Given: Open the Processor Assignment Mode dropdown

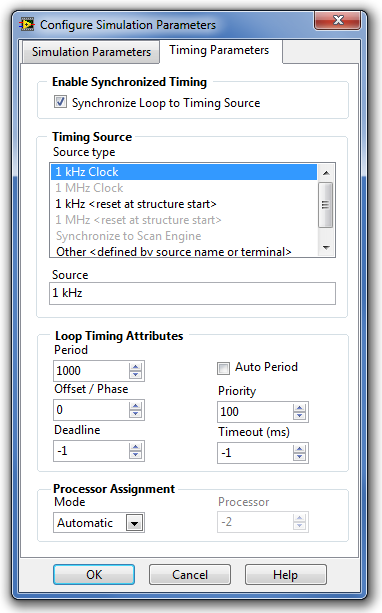Looking at the screenshot, I should tap(135, 523).
